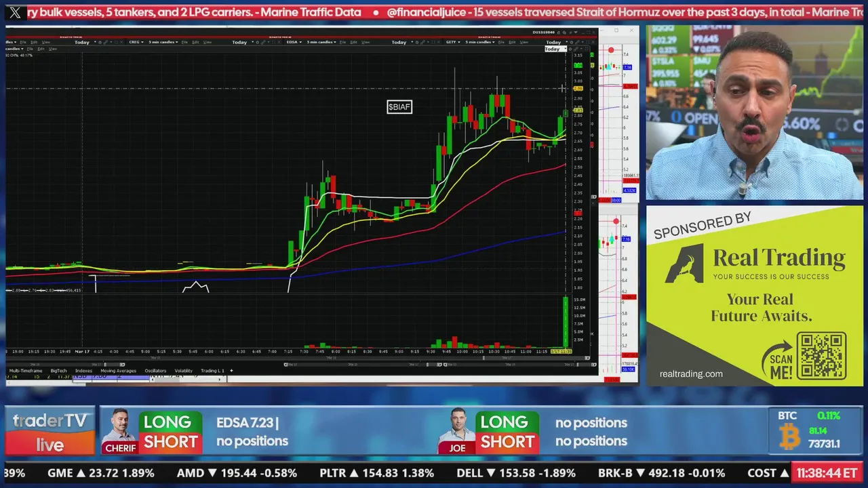Viewport: 868px width, 488px height.
Task: Close the CREG chart panel with its X
Action: click(279, 42)
